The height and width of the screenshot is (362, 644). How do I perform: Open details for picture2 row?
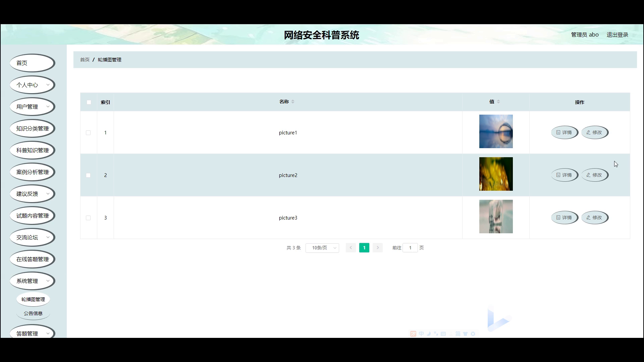tap(565, 175)
